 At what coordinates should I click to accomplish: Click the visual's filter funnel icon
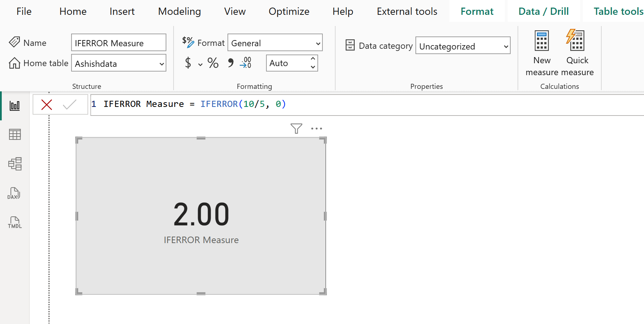pyautogui.click(x=296, y=129)
